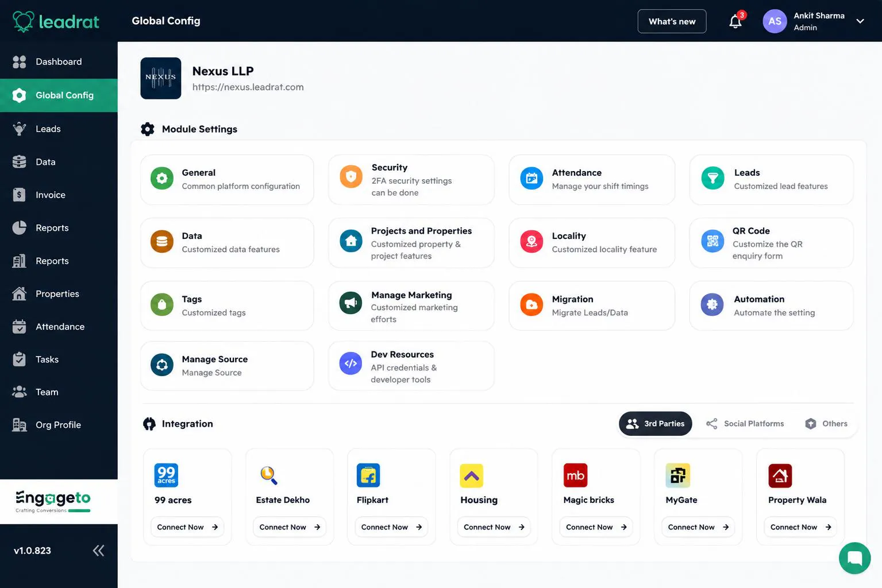Click Connect Now for Property Wala
This screenshot has height=588, width=882.
pos(800,527)
